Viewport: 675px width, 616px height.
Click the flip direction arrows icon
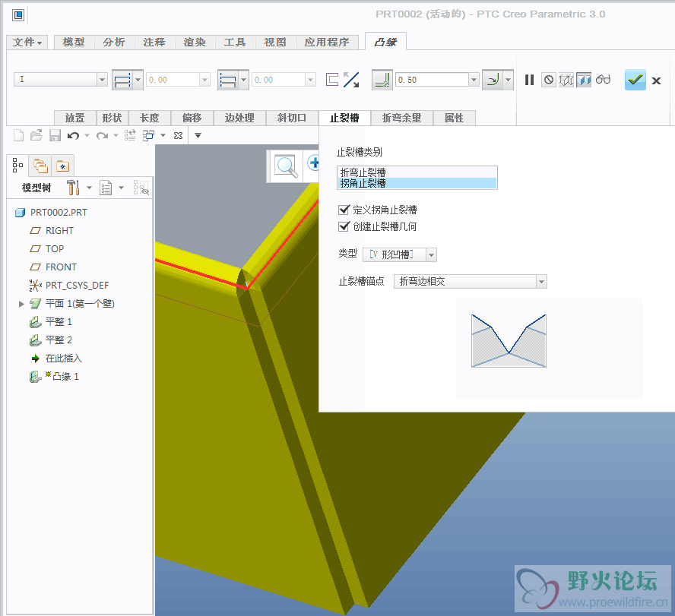pos(351,80)
